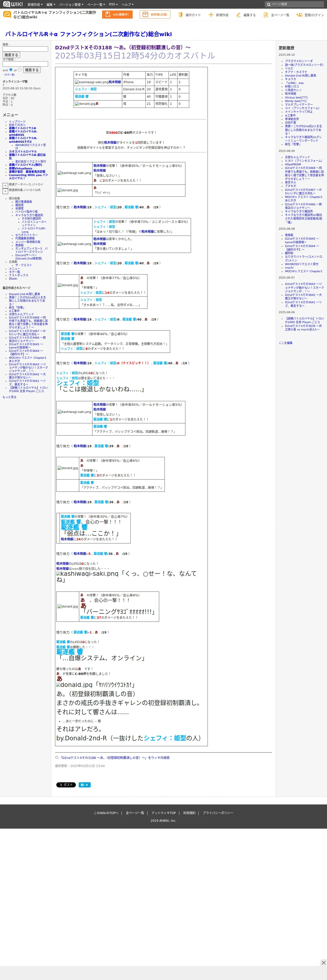Click the 操作ガイド guide icon

tap(181, 15)
